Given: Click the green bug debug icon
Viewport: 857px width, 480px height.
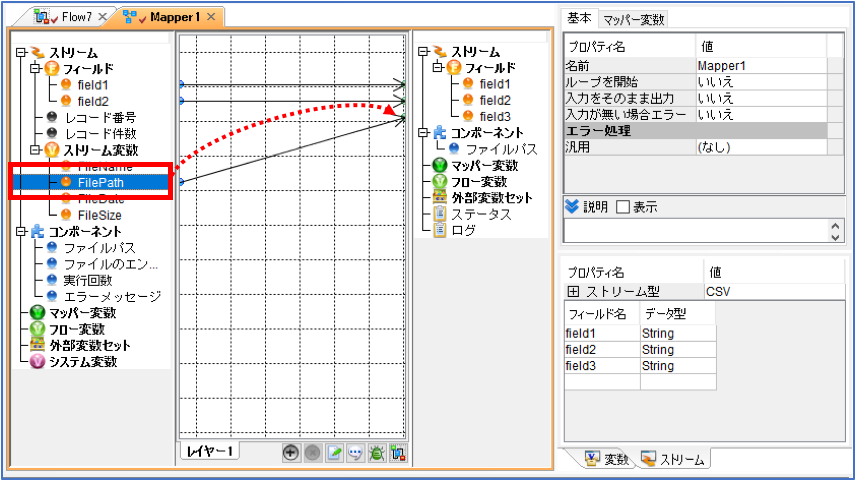Looking at the screenshot, I should [377, 453].
